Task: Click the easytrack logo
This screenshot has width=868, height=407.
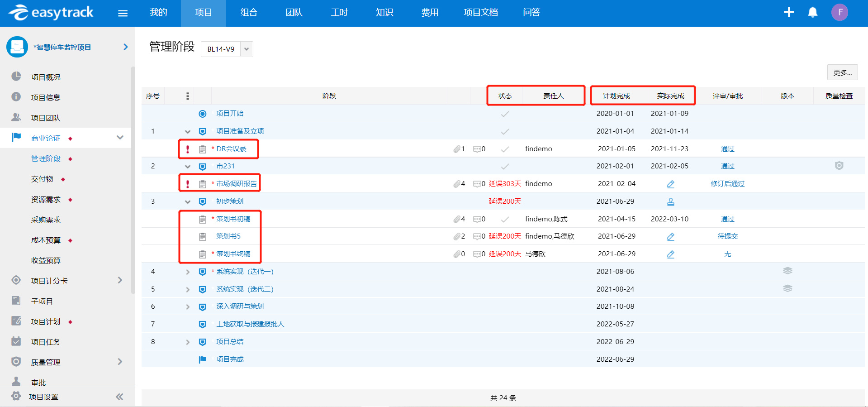Action: (x=51, y=13)
